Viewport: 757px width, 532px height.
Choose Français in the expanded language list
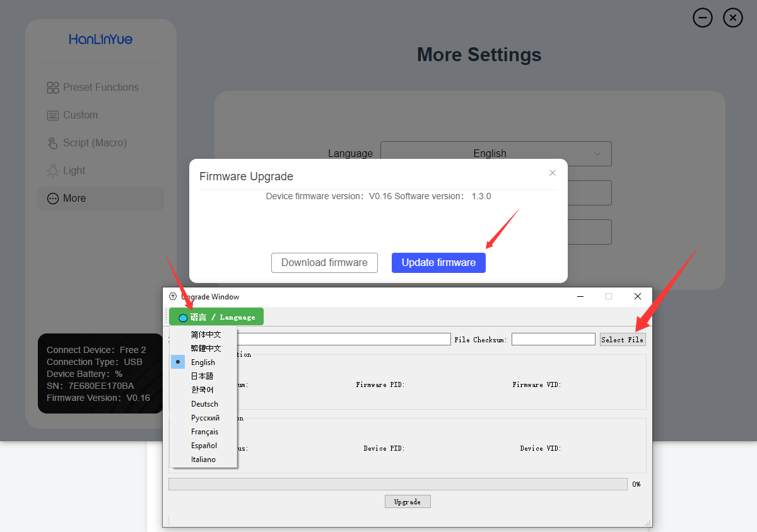204,431
